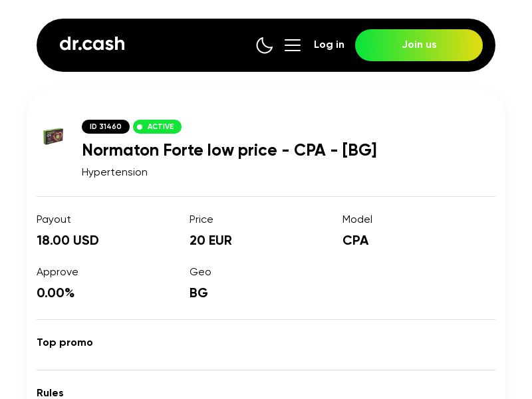Click the Approve 0.00% percentage value

[x=56, y=293]
